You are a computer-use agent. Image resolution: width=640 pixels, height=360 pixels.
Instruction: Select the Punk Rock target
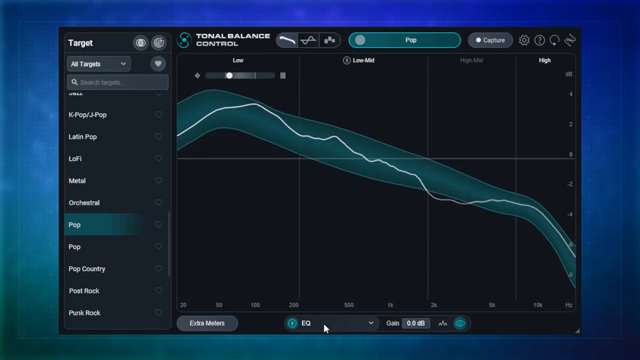[84, 313]
